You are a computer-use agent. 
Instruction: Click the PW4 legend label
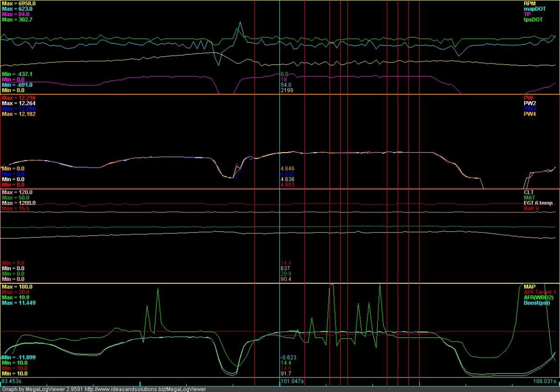[530, 114]
